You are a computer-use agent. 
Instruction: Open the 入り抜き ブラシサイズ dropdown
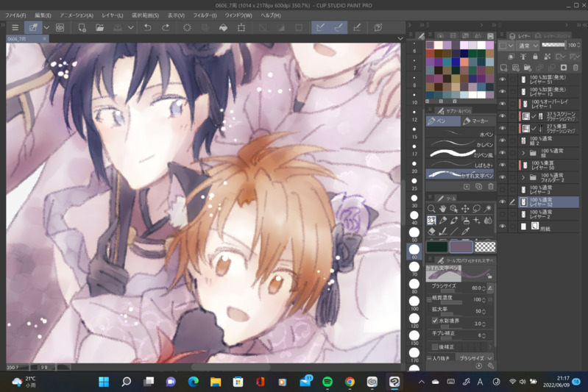click(475, 358)
